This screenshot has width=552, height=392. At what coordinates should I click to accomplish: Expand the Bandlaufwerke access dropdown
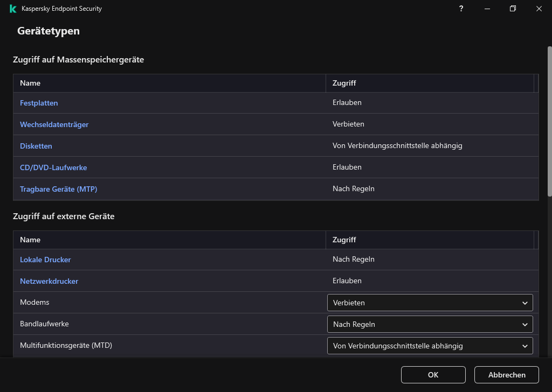click(430, 324)
